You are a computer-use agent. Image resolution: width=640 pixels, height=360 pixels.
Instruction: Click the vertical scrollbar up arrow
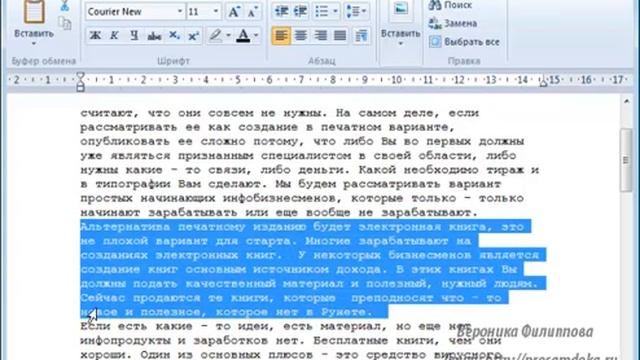coord(626,101)
